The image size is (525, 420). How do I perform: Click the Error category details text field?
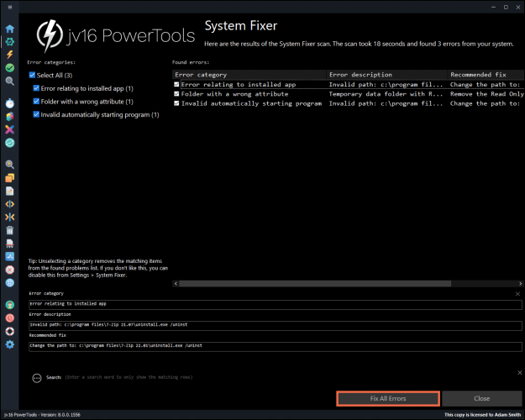point(276,304)
